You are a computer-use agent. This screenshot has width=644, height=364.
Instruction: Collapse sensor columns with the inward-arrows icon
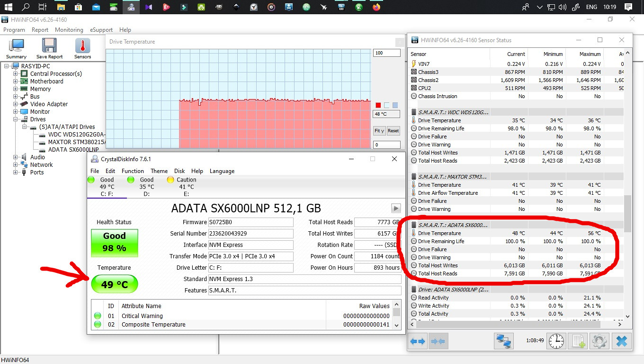(438, 341)
